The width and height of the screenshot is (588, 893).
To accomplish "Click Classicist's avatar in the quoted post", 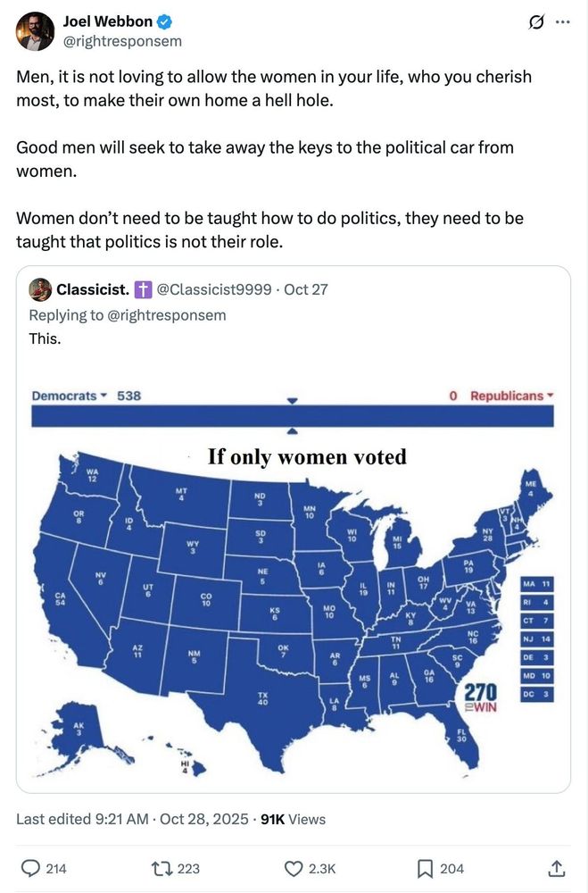I will [38, 288].
